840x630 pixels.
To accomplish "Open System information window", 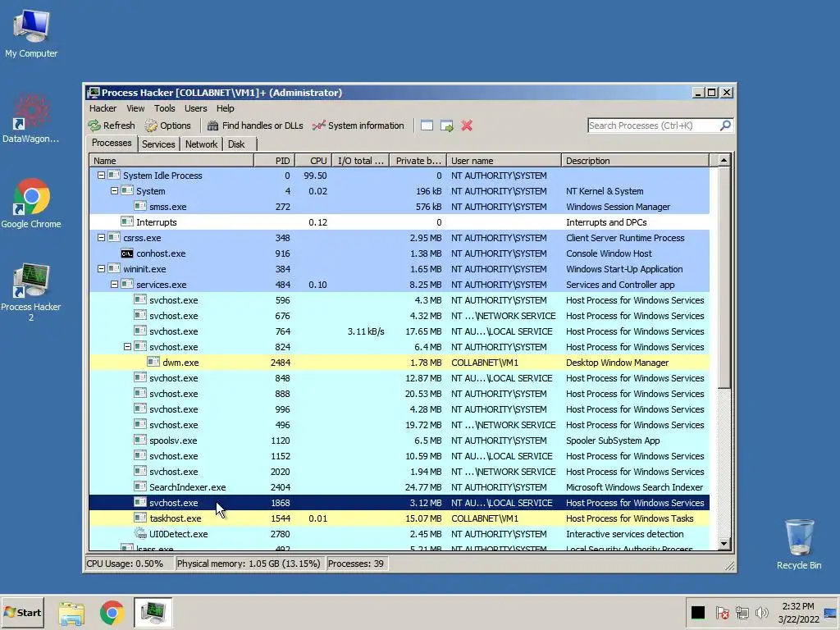I will [358, 126].
